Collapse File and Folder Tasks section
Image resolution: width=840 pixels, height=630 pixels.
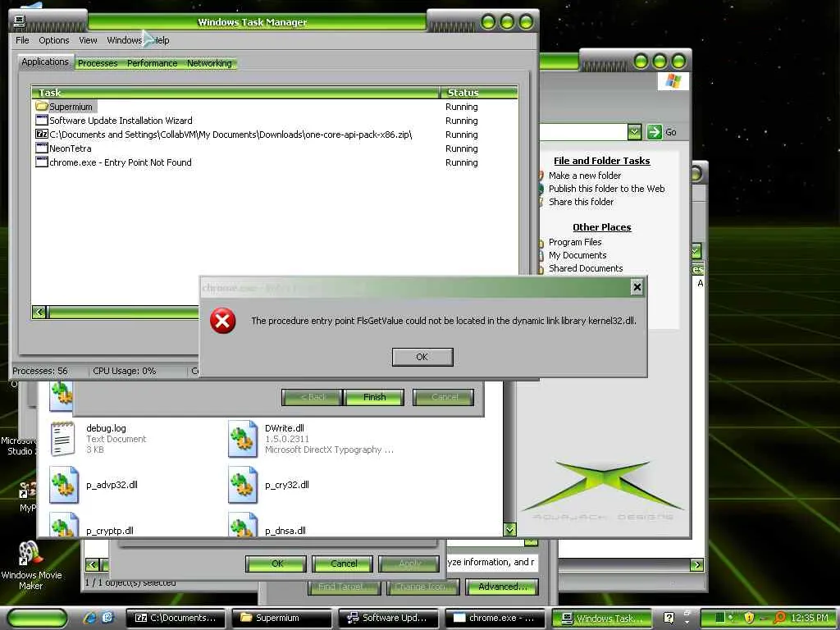601,161
